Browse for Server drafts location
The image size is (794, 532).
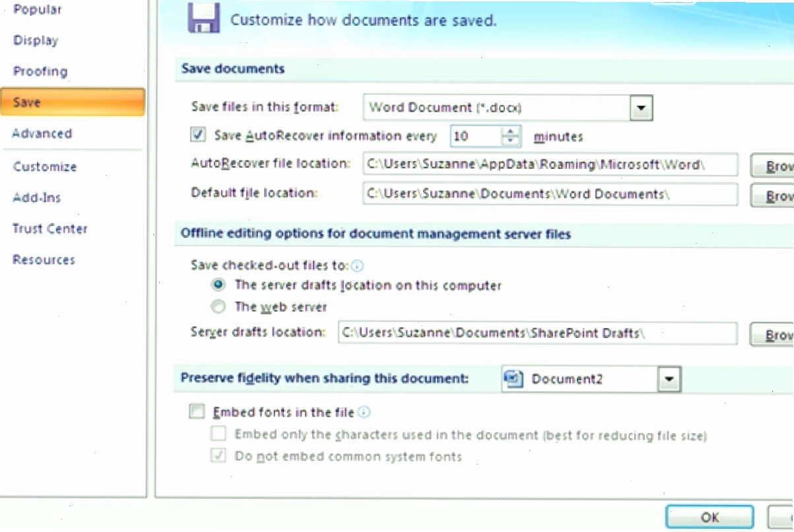click(x=772, y=335)
